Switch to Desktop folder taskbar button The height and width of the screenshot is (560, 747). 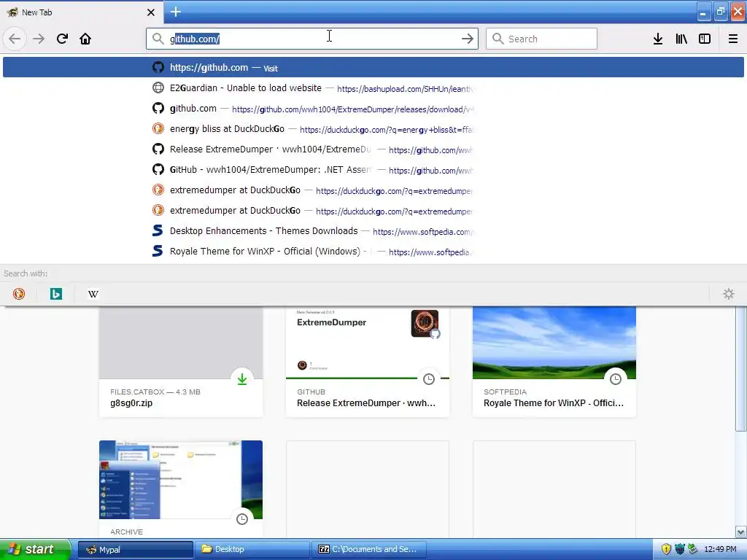pos(252,550)
